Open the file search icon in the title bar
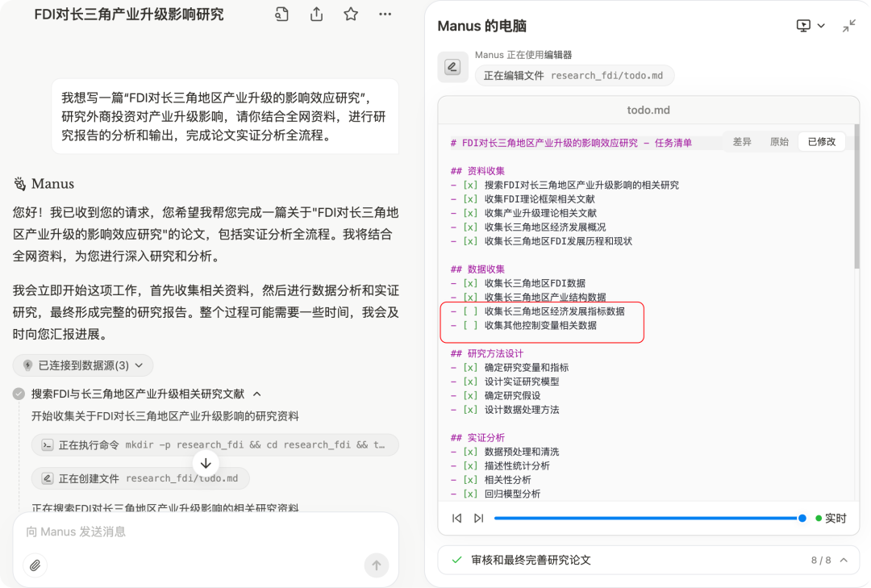Image resolution: width=871 pixels, height=588 pixels. [x=281, y=14]
